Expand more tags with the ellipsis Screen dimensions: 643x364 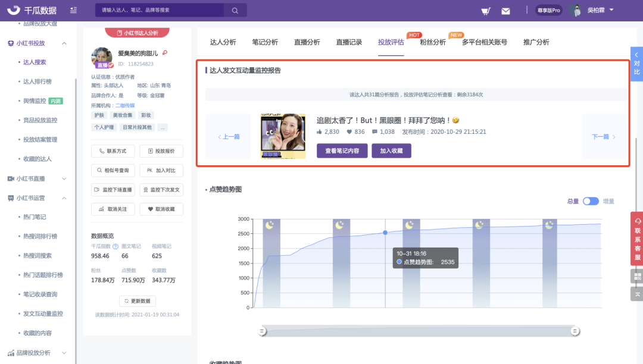[163, 127]
